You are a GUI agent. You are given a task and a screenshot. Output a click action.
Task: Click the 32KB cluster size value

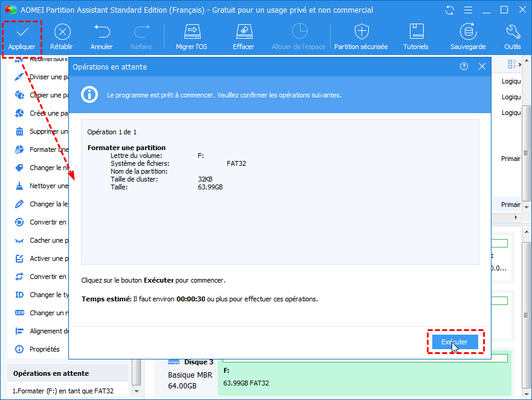tap(206, 179)
